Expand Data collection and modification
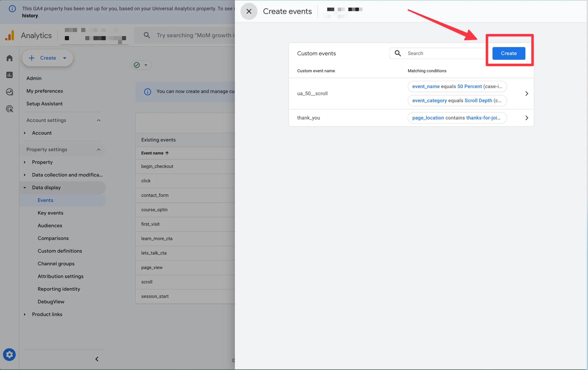Viewport: 588px width, 370px height. [x=25, y=175]
